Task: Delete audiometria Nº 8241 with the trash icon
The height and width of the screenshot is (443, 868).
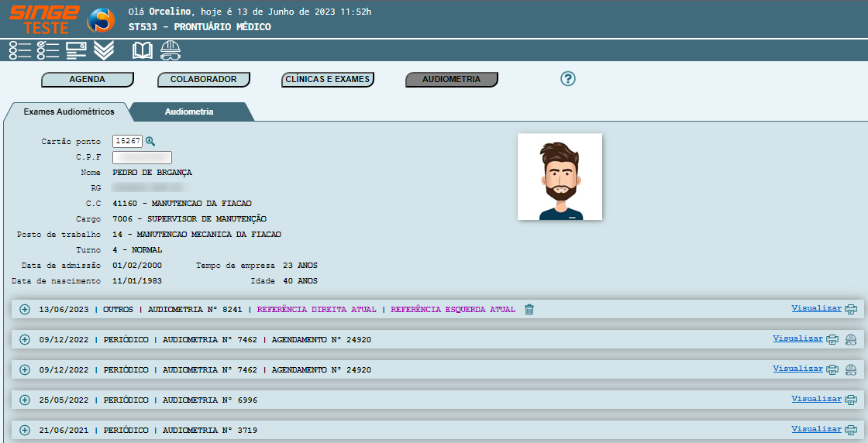Action: coord(529,310)
